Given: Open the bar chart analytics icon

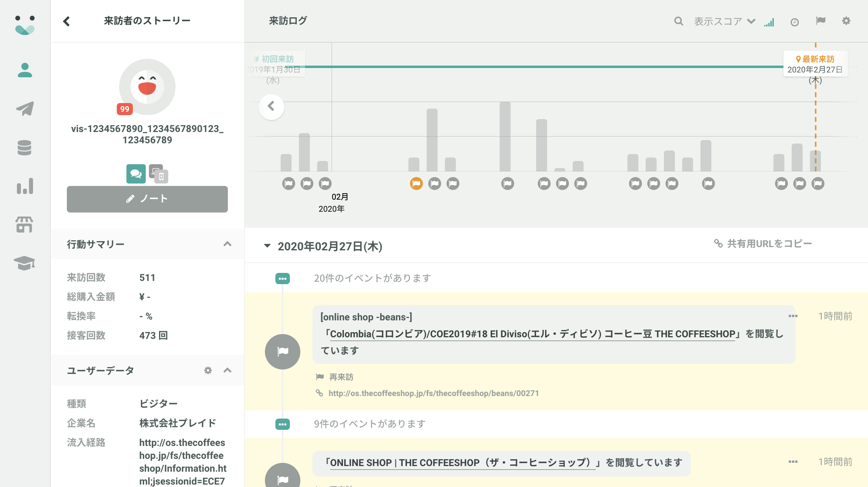Looking at the screenshot, I should click(x=25, y=186).
